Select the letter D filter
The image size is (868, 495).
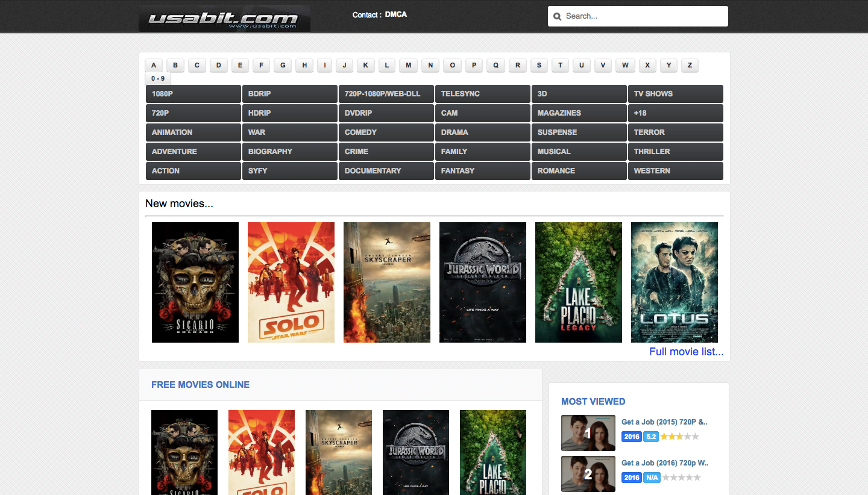pyautogui.click(x=219, y=65)
